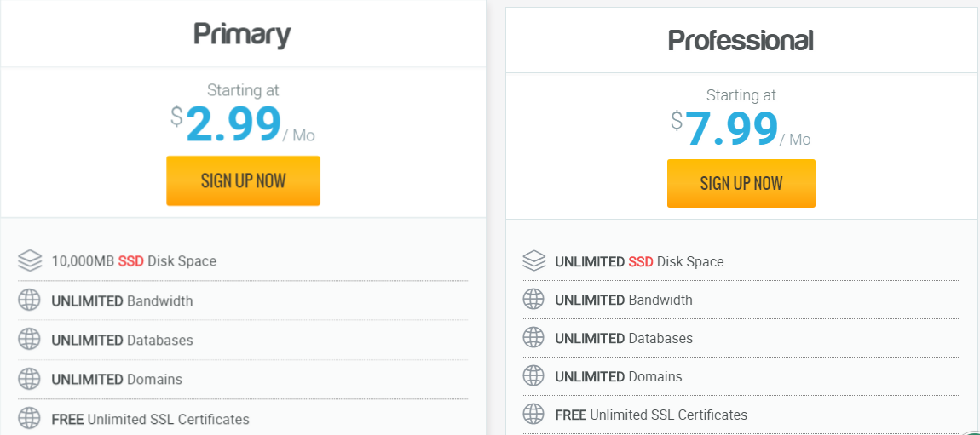Click globe icon beside Professional plan's SSL Certificates
This screenshot has width=980, height=435.
(x=534, y=415)
